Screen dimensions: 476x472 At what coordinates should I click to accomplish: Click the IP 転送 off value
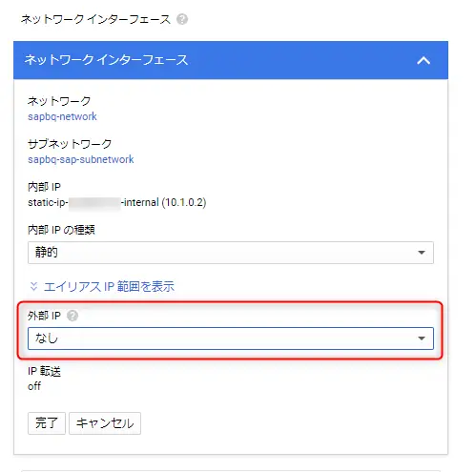34,386
